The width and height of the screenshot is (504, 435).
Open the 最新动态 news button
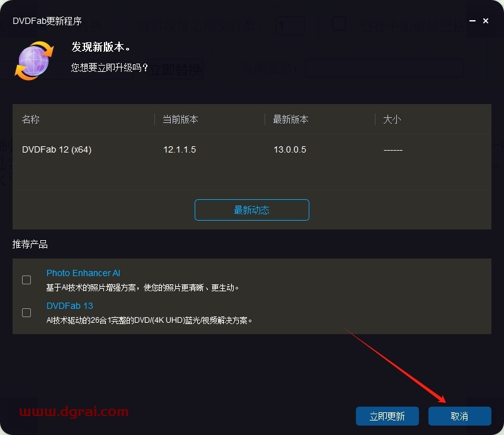point(251,210)
